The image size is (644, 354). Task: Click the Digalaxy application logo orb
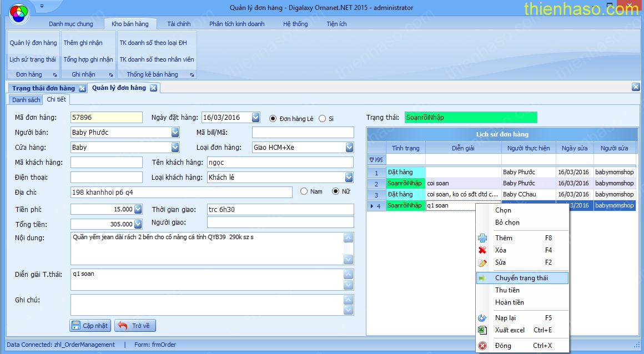(x=19, y=12)
